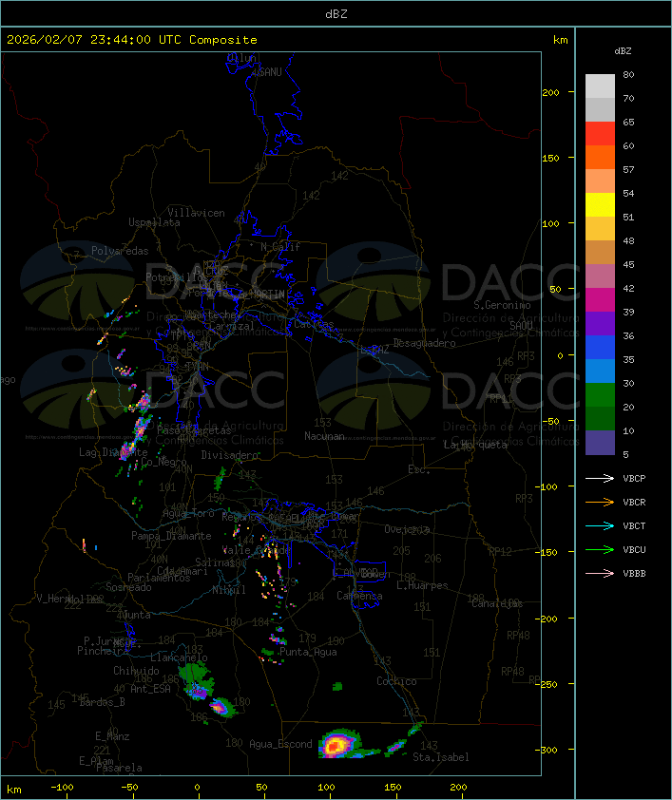Viewport: 672px width, 800px height.
Task: Click the Canalejas place label
Action: point(497,603)
